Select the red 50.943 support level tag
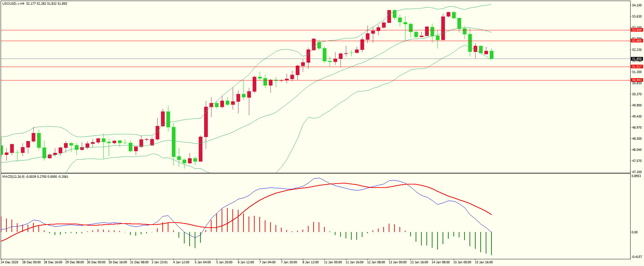Viewport: 644px width, 266px height. pyautogui.click(x=637, y=80)
